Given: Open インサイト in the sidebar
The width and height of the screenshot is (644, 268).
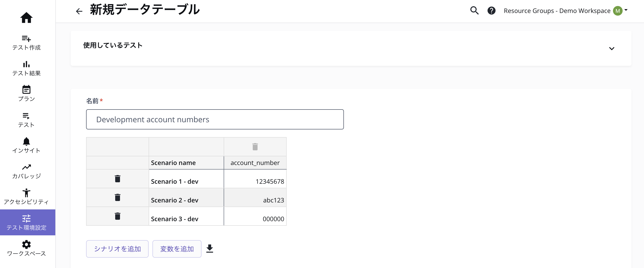Looking at the screenshot, I should pos(26,145).
